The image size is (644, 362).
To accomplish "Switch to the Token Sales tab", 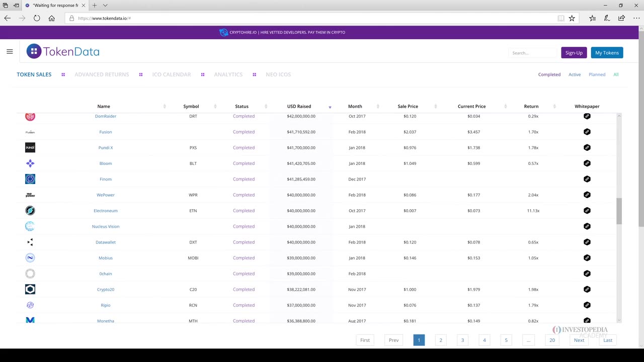I will coord(34,74).
